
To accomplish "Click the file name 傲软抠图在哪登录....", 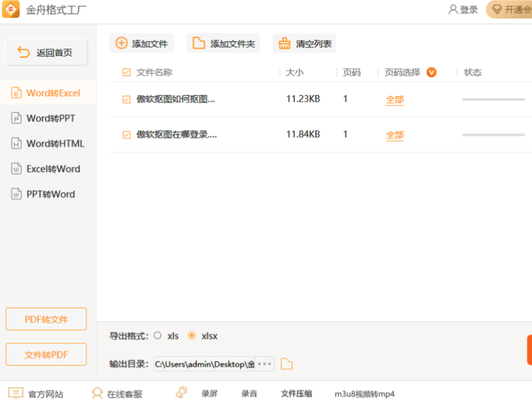I will tap(176, 135).
